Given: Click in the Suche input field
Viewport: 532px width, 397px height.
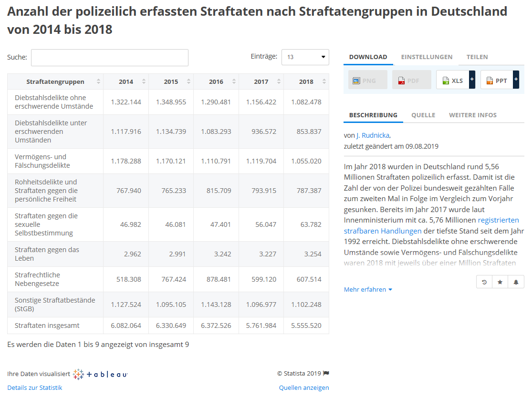Looking at the screenshot, I should [x=110, y=58].
